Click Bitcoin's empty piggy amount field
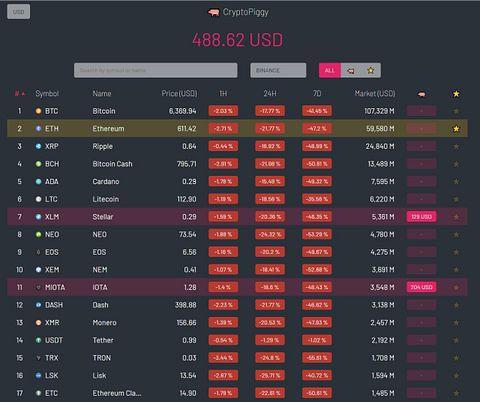Screen dimensions: 480x402 point(421,111)
